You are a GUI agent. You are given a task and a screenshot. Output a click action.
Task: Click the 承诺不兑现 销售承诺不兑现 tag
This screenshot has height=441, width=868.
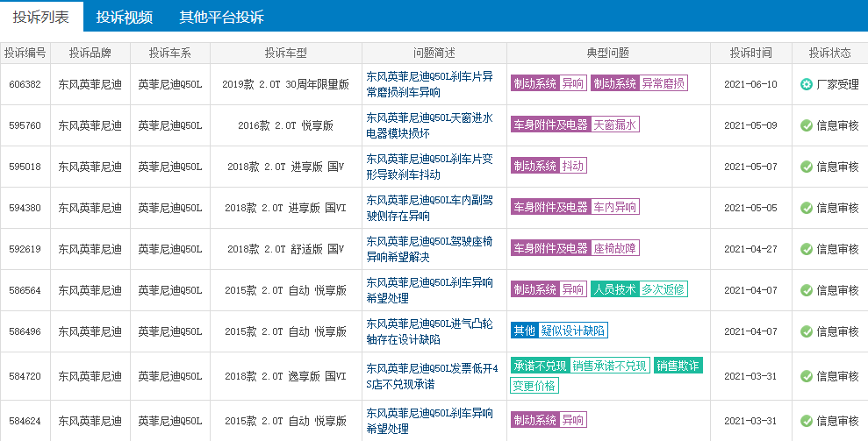580,366
